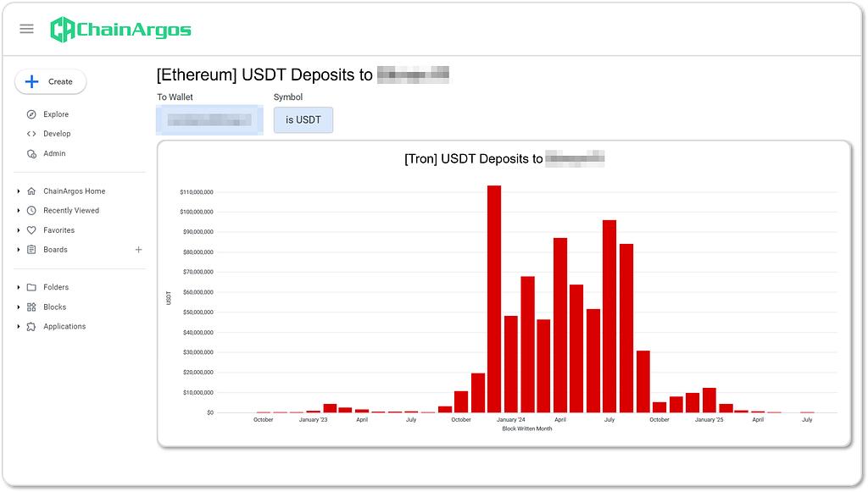Expand the Boards section arrow
The height and width of the screenshot is (492, 868).
19,250
